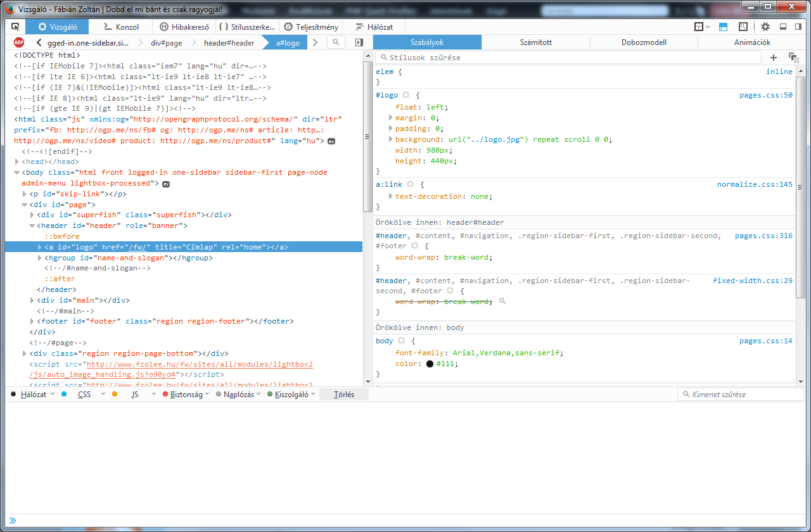The image size is (811, 532).
Task: Click the ev event badge on body tag
Action: click(166, 184)
